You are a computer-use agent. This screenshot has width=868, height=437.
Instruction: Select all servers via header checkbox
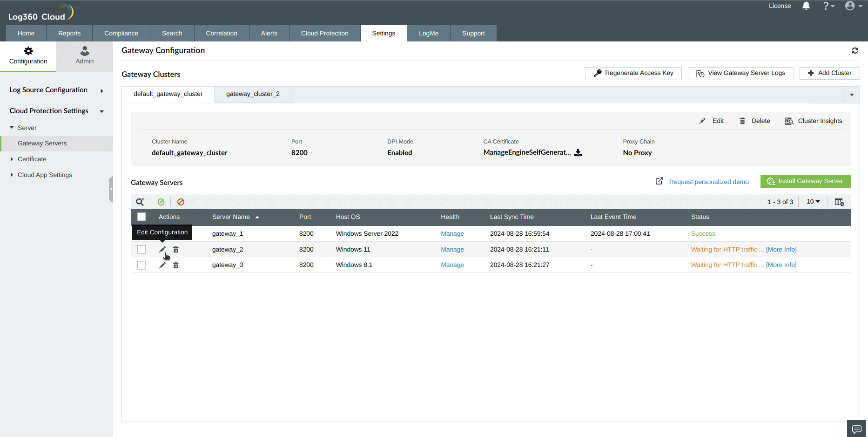pyautogui.click(x=141, y=217)
